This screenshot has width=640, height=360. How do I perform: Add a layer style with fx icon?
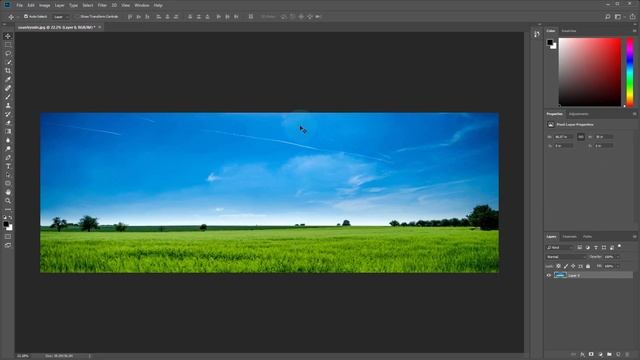click(x=582, y=354)
